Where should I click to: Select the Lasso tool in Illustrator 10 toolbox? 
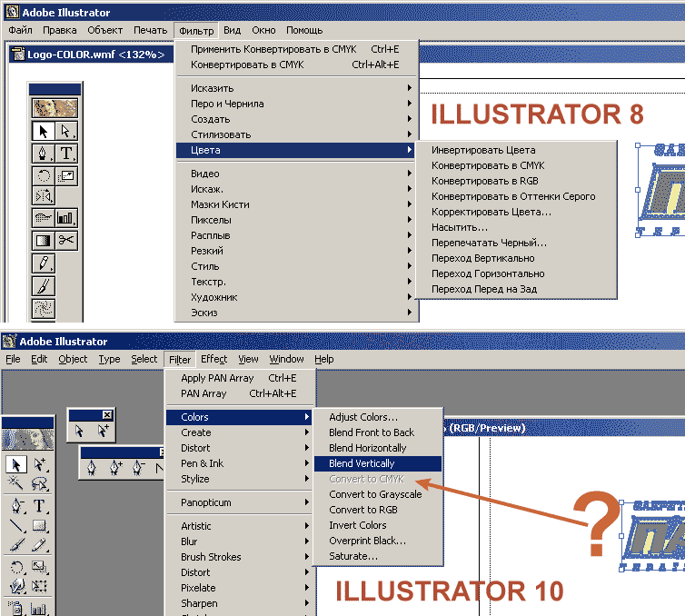(x=39, y=482)
